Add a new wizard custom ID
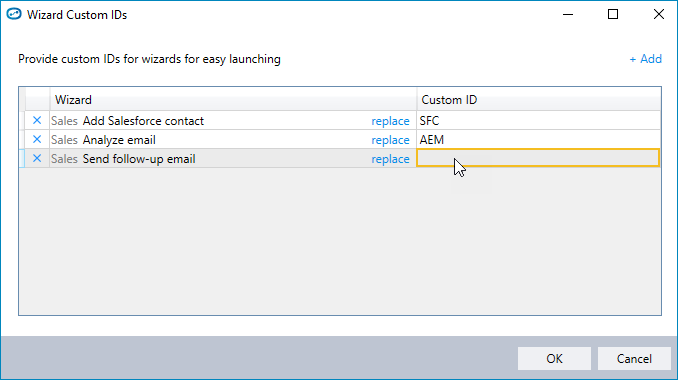Screen dimensions: 678x380 645,59
